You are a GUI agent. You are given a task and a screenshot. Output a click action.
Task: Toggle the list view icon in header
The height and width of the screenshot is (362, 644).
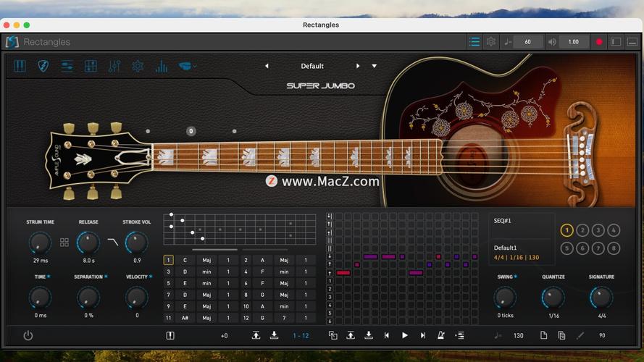click(474, 42)
